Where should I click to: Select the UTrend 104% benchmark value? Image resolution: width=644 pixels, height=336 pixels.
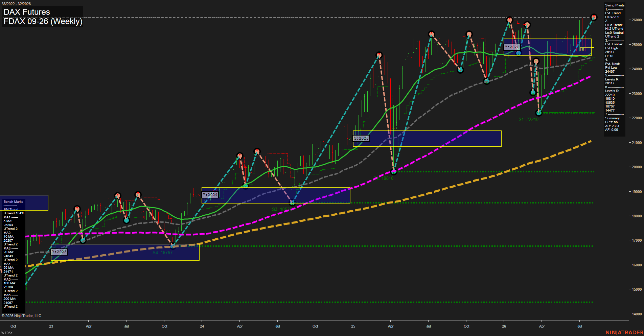pos(14,213)
